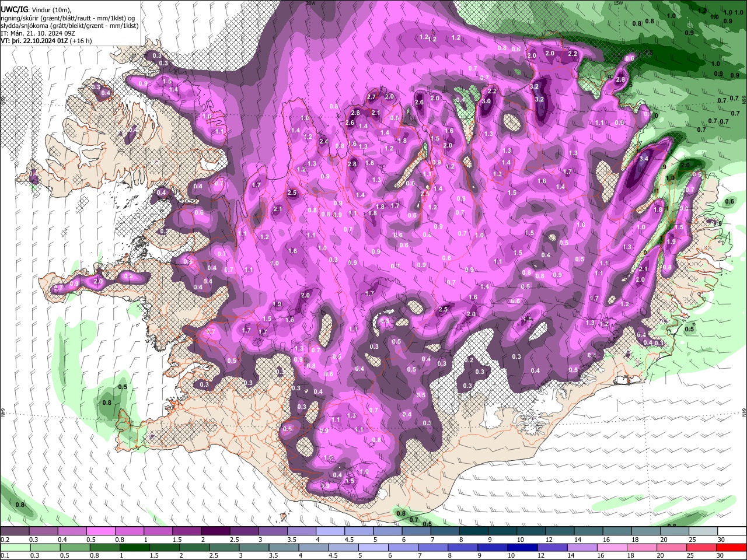The image size is (747, 560).
Task: Click the title text 'UWC/IG: Vindur (10m)'
Action: pyautogui.click(x=36, y=10)
